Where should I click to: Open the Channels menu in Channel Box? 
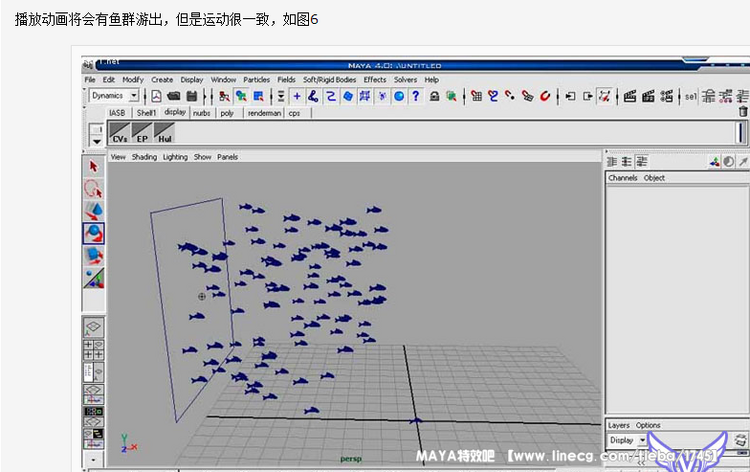623,178
